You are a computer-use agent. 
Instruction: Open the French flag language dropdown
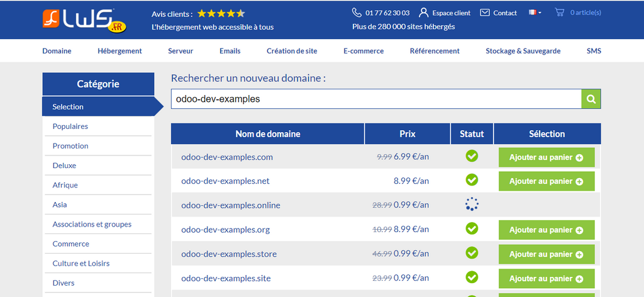coord(535,13)
